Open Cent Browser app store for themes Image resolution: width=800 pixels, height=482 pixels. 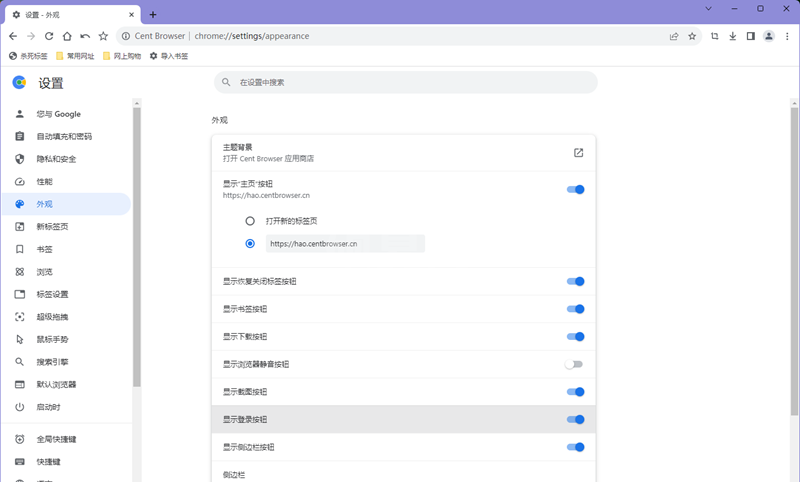[578, 153]
